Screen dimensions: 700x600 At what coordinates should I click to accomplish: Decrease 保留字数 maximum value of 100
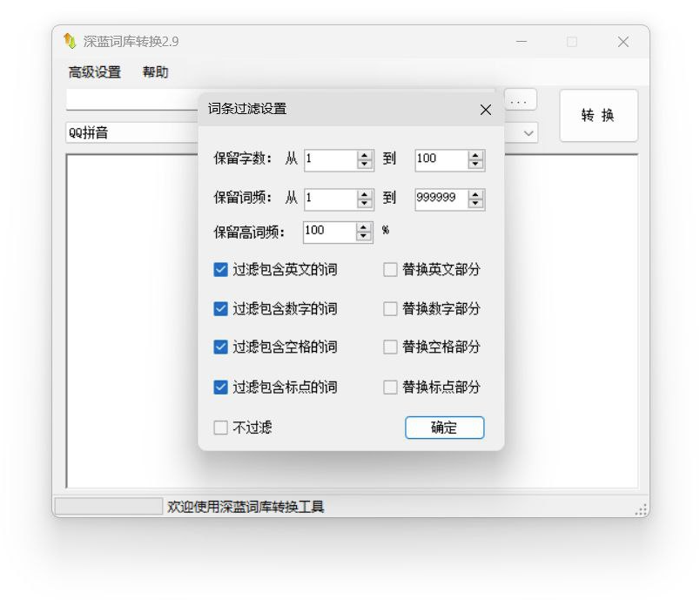[476, 165]
